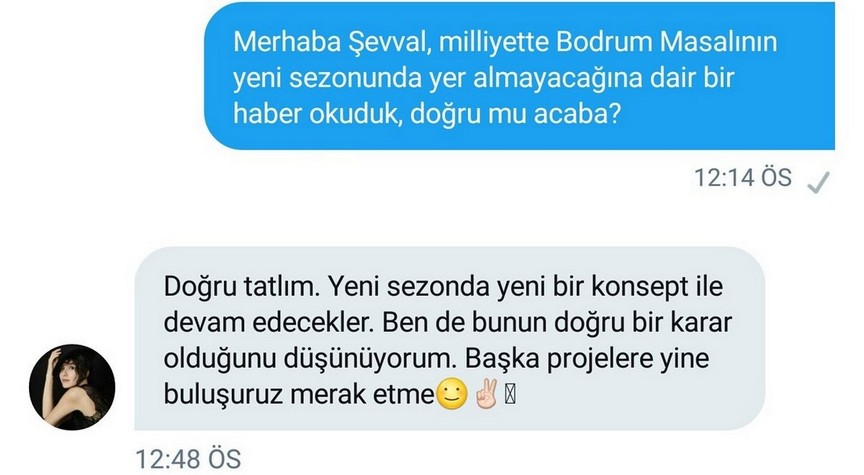Select the 12:14 ÖS timestamp
This screenshot has height=475, width=864.
point(742,177)
